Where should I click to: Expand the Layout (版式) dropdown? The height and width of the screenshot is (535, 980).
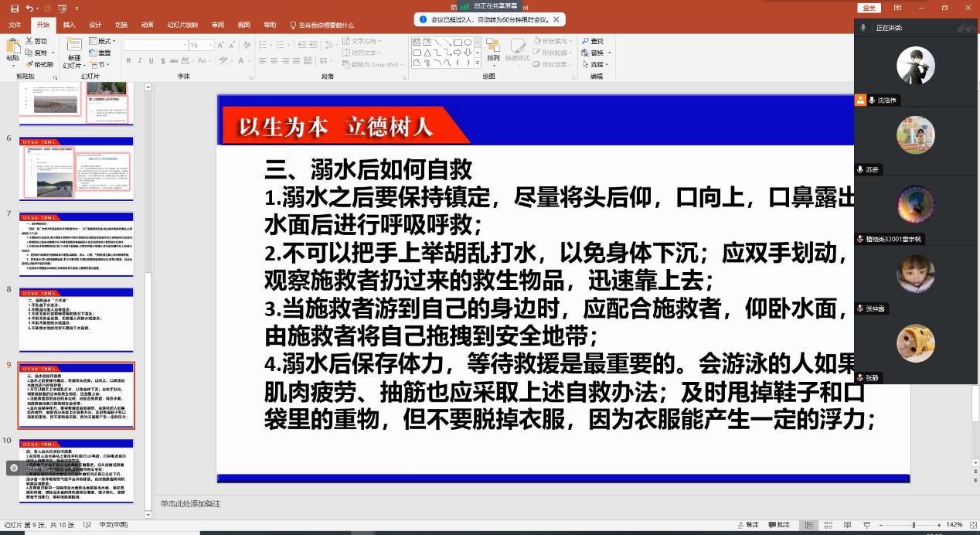[104, 41]
